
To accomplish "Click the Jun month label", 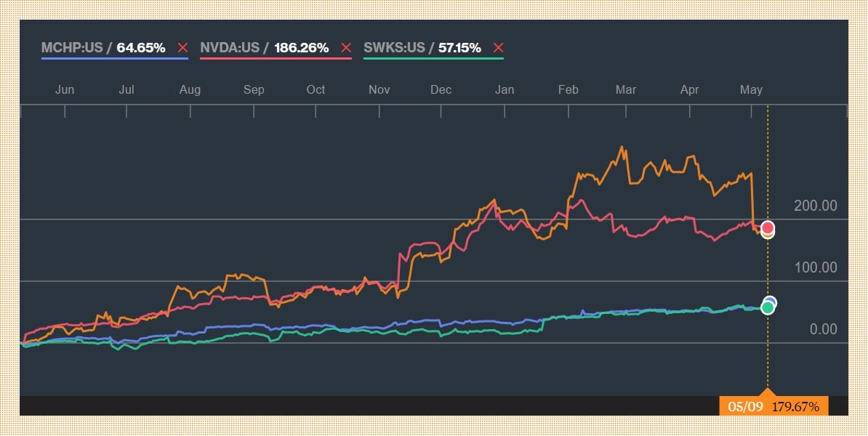I will [x=65, y=89].
